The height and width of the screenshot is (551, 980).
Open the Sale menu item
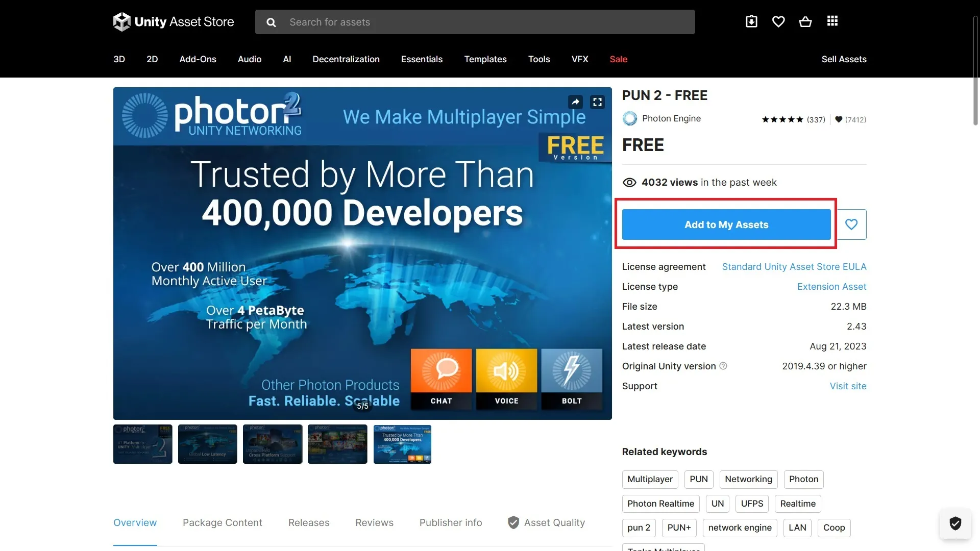coord(618,59)
